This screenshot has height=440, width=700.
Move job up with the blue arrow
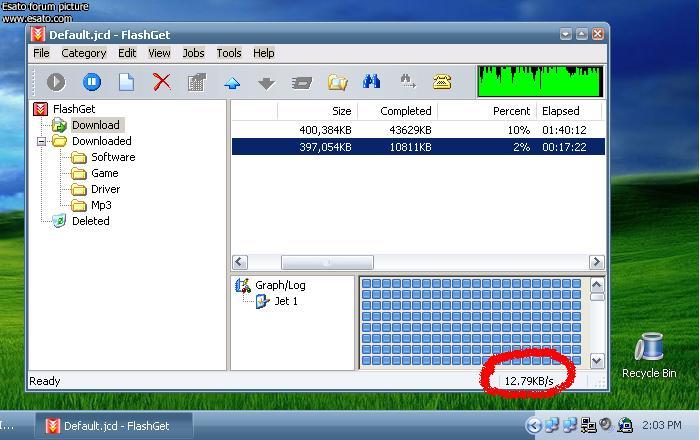pos(232,83)
